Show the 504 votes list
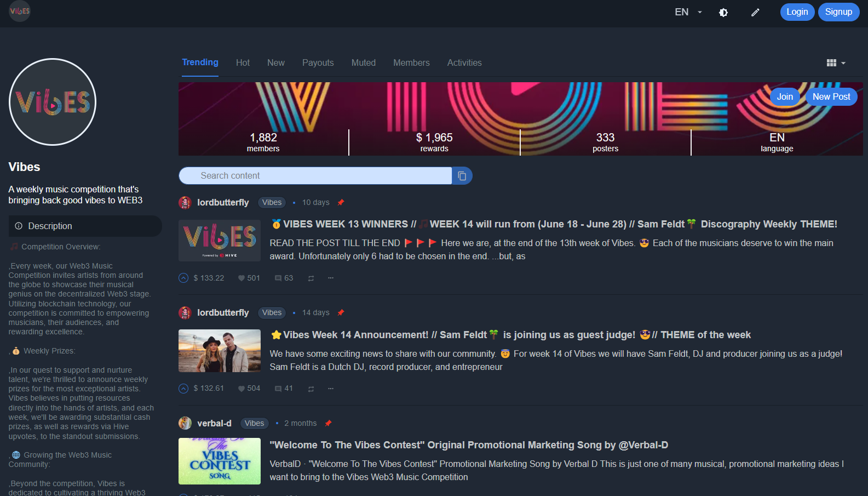The image size is (868, 496). click(249, 389)
